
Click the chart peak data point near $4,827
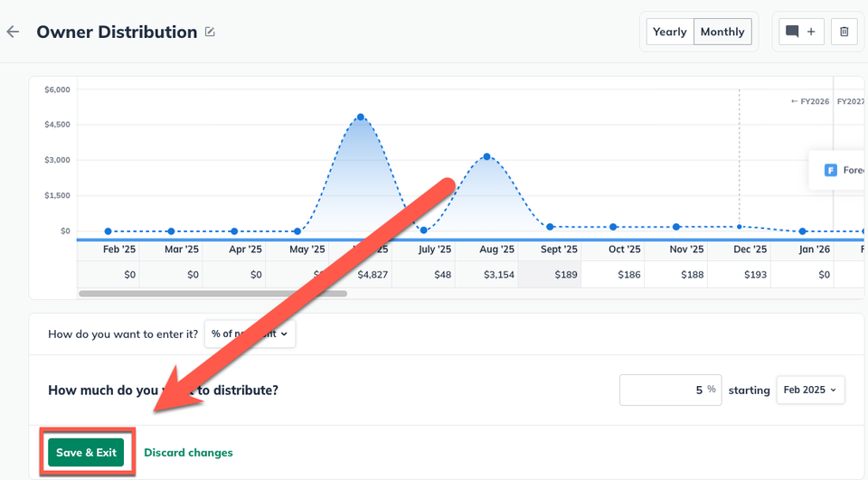[361, 117]
